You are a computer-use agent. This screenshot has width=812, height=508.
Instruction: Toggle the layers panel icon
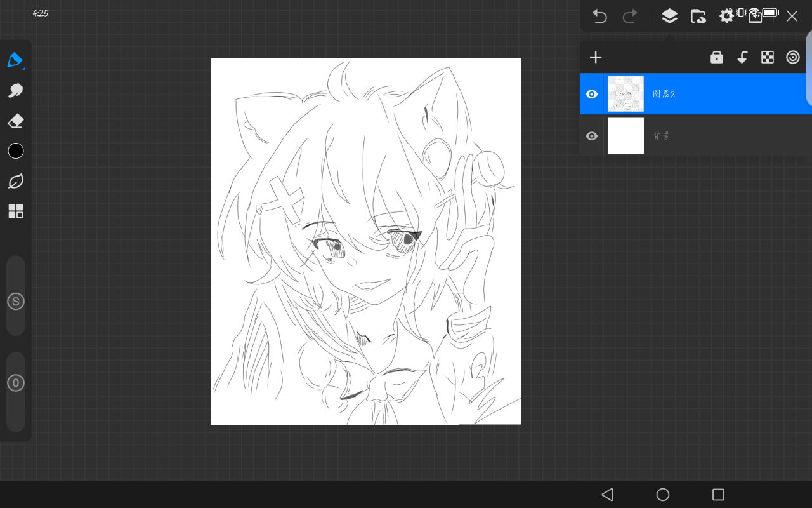(669, 17)
